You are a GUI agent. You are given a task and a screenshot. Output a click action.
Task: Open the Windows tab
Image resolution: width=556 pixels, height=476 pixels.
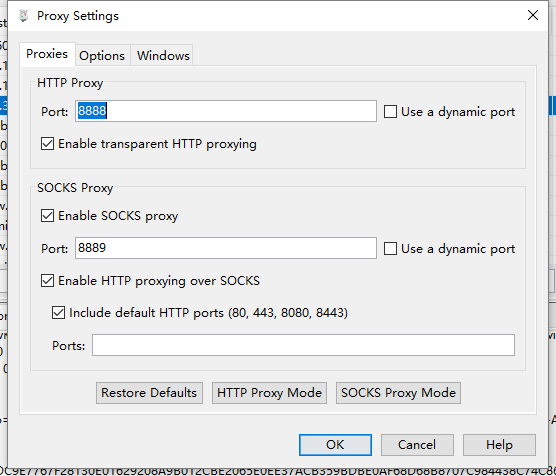pos(163,56)
